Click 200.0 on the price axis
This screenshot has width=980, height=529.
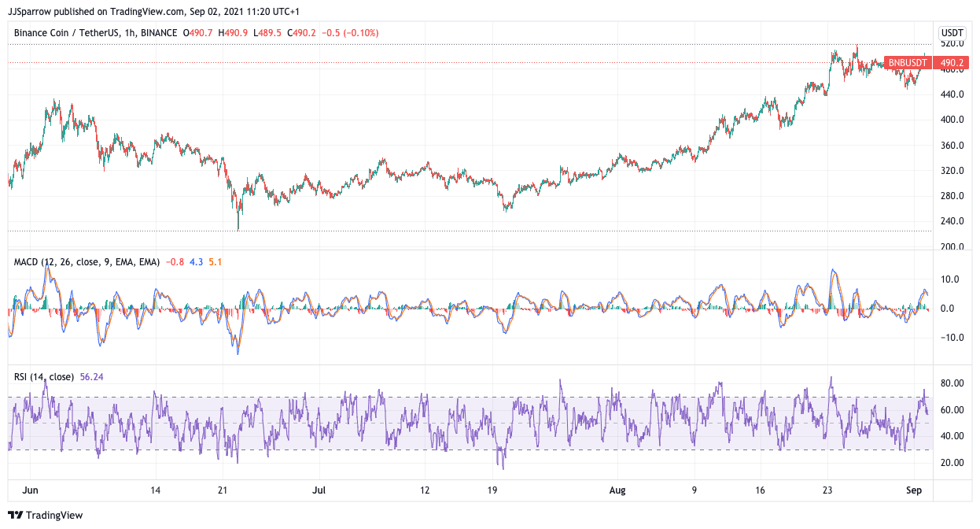coord(952,246)
